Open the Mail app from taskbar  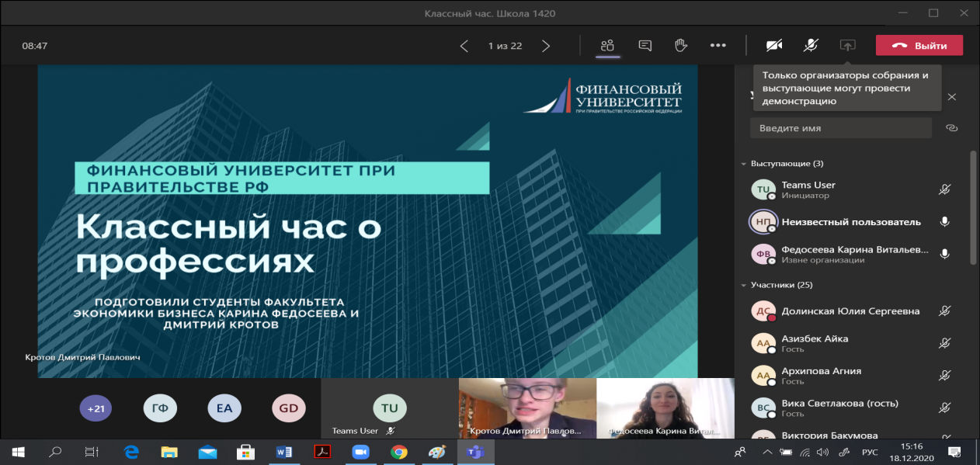[207, 451]
